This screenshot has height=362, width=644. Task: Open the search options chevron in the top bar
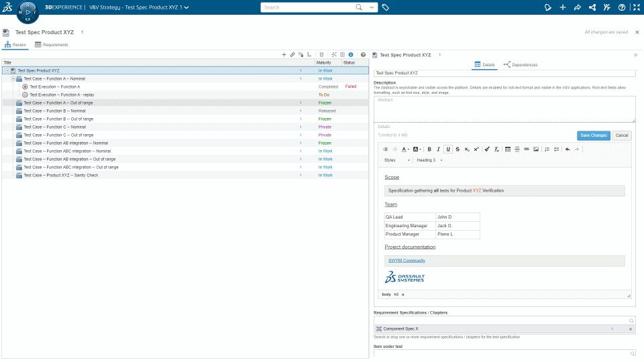pos(372,7)
